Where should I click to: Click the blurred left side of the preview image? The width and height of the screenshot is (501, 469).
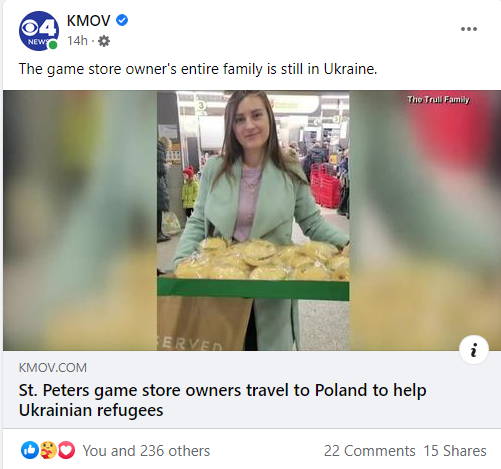click(80, 220)
